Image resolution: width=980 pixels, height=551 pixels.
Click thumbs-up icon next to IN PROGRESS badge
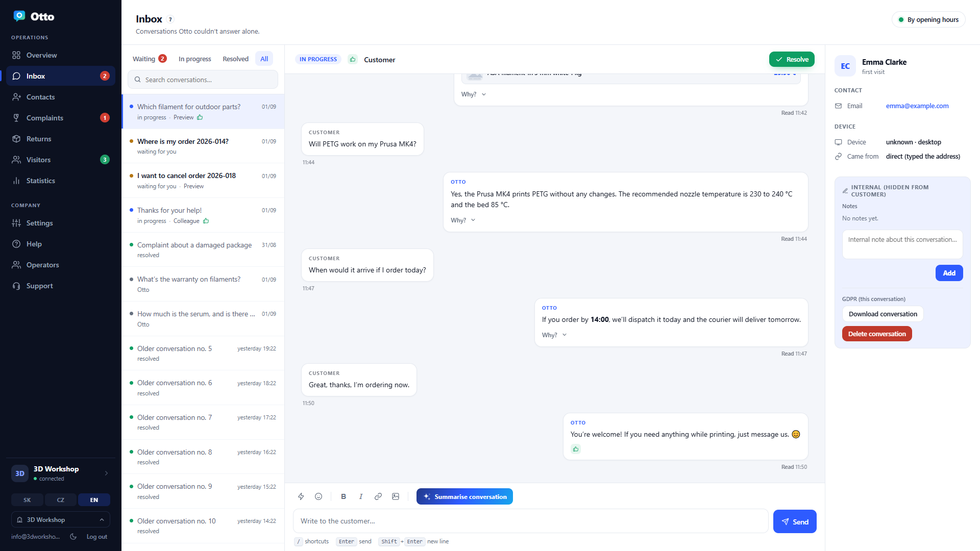click(x=353, y=59)
